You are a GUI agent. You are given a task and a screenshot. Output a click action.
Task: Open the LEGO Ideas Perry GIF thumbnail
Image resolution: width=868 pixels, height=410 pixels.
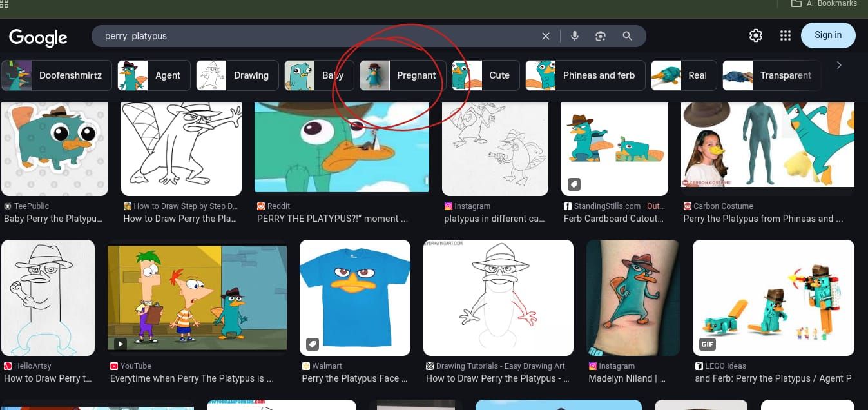(x=773, y=298)
